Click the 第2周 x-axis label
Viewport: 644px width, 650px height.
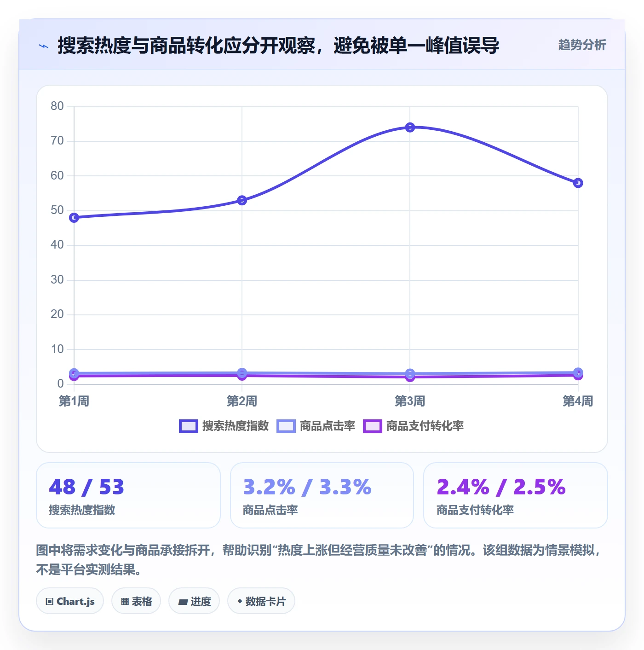tap(242, 401)
